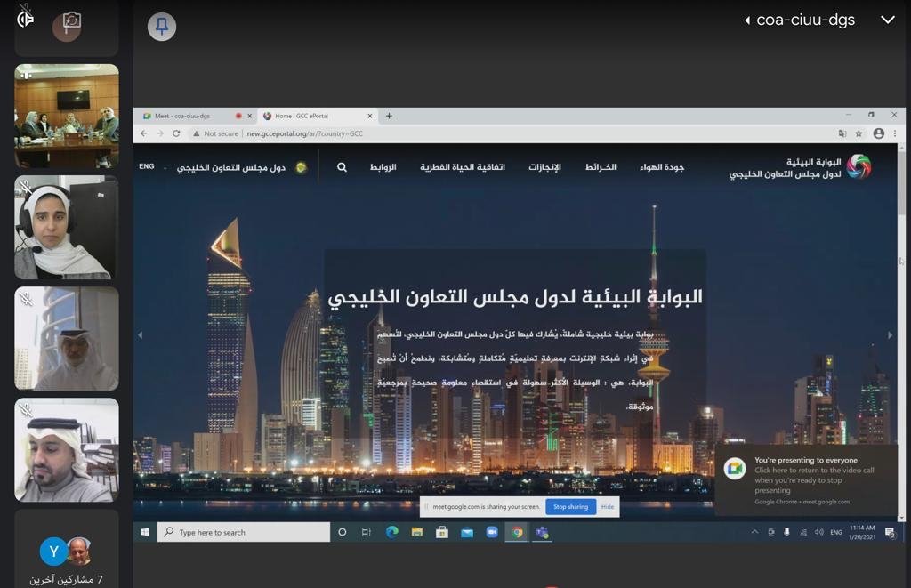Screen dimensions: 911x588
Task: Open Mail from the Windows taskbar
Action: [x=466, y=532]
